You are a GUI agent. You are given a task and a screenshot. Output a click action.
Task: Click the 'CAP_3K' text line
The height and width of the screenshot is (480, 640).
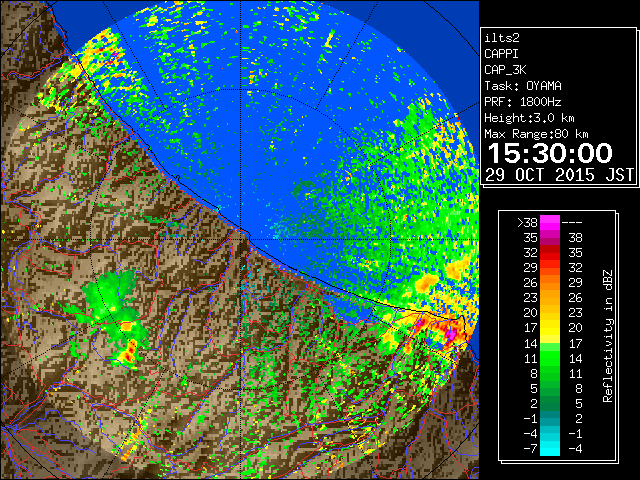pos(505,70)
